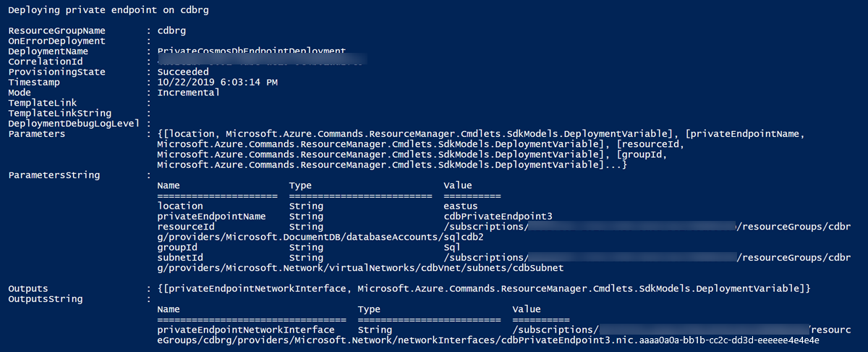868x352 pixels.
Task: Click the groupId value Sql
Action: tap(452, 247)
